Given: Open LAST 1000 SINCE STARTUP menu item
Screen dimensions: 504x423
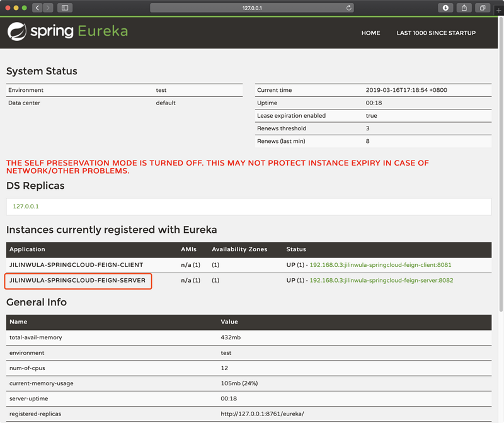Looking at the screenshot, I should tap(436, 33).
